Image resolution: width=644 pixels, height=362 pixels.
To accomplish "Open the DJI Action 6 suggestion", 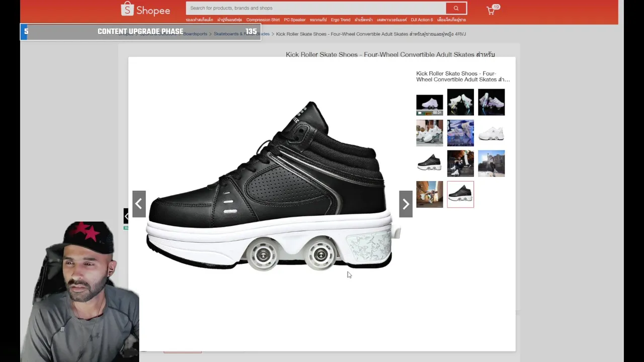I will pyautogui.click(x=422, y=20).
